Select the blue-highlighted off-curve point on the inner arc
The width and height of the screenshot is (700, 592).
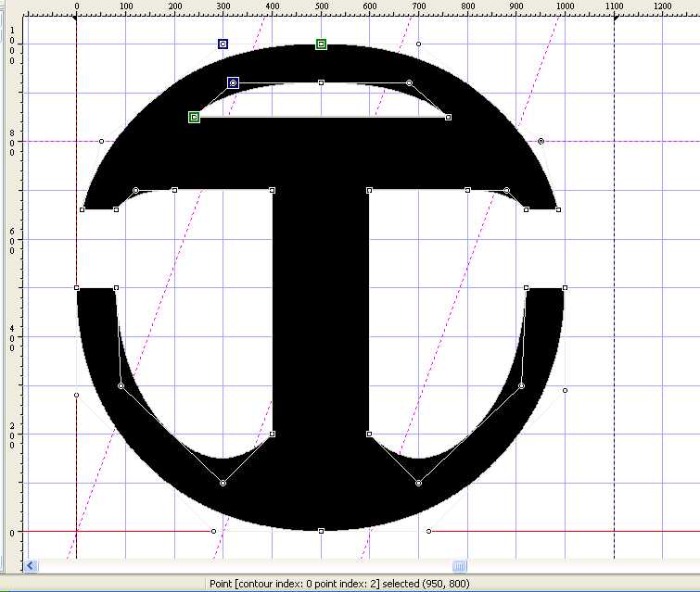tap(233, 83)
